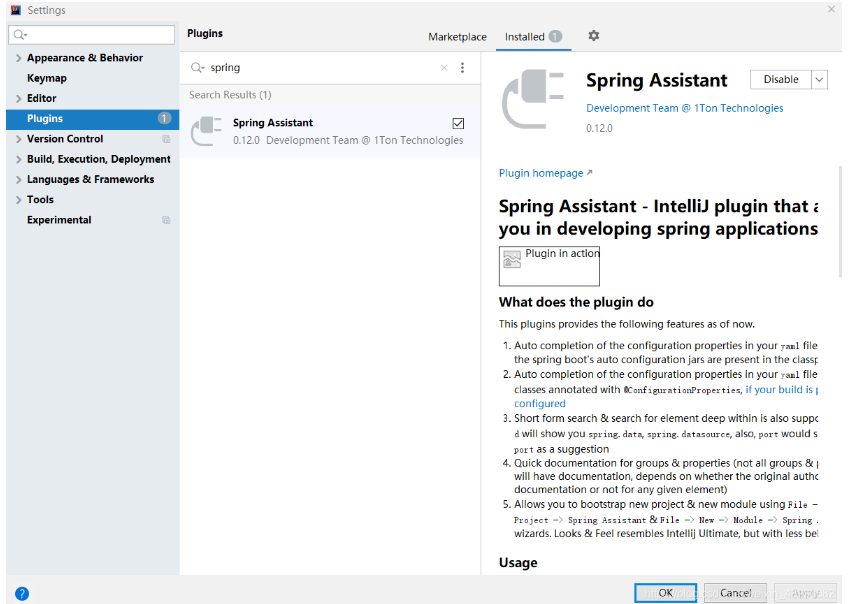This screenshot has height=604, width=856.
Task: Click the Installed tab count badge
Action: pos(555,37)
